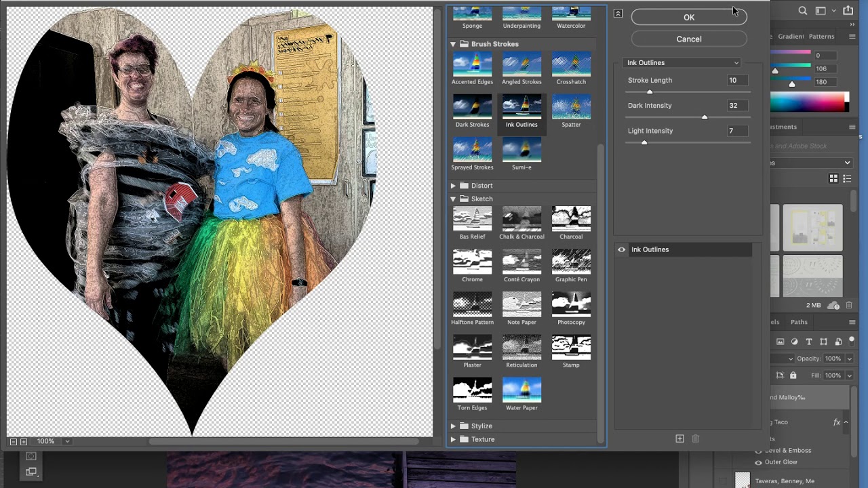Select the Accented Edges filter thumbnail

[473, 64]
